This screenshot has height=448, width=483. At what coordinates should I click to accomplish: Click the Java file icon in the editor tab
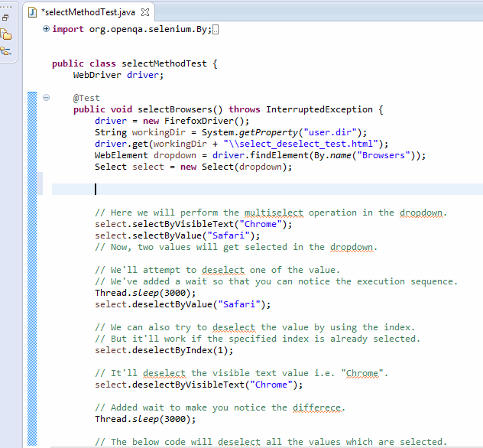32,12
